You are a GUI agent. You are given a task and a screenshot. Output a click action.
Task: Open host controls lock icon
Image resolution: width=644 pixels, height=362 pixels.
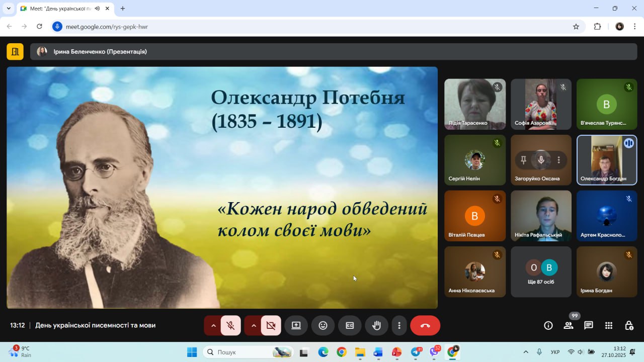629,325
